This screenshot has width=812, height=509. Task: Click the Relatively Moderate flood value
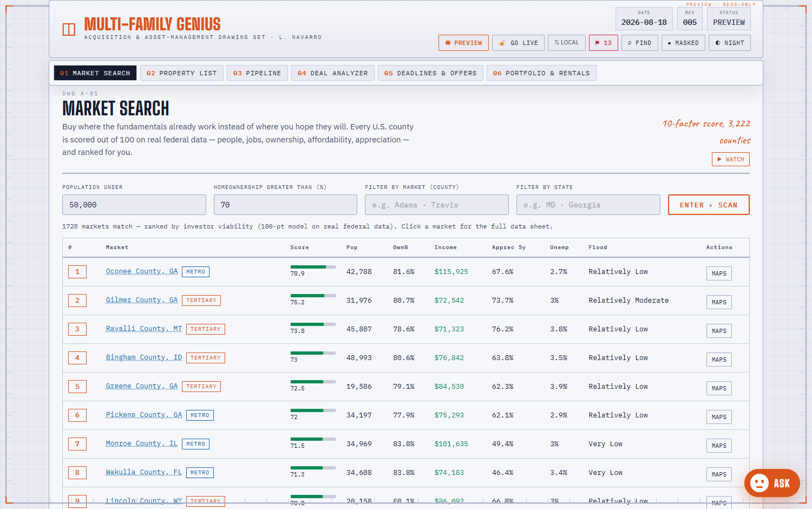pyautogui.click(x=628, y=301)
